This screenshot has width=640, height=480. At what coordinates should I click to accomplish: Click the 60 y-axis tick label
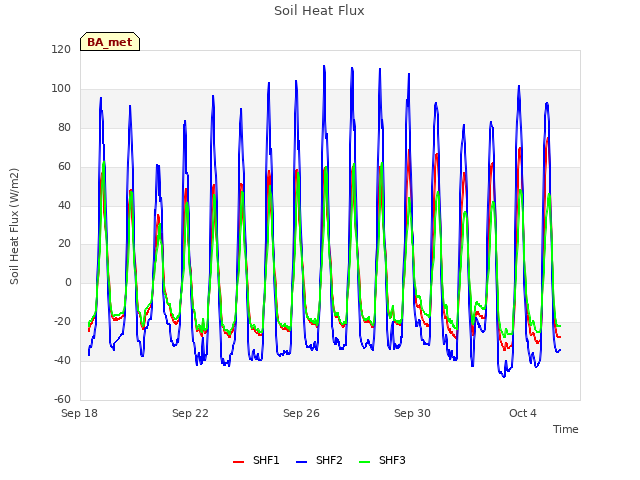[64, 166]
